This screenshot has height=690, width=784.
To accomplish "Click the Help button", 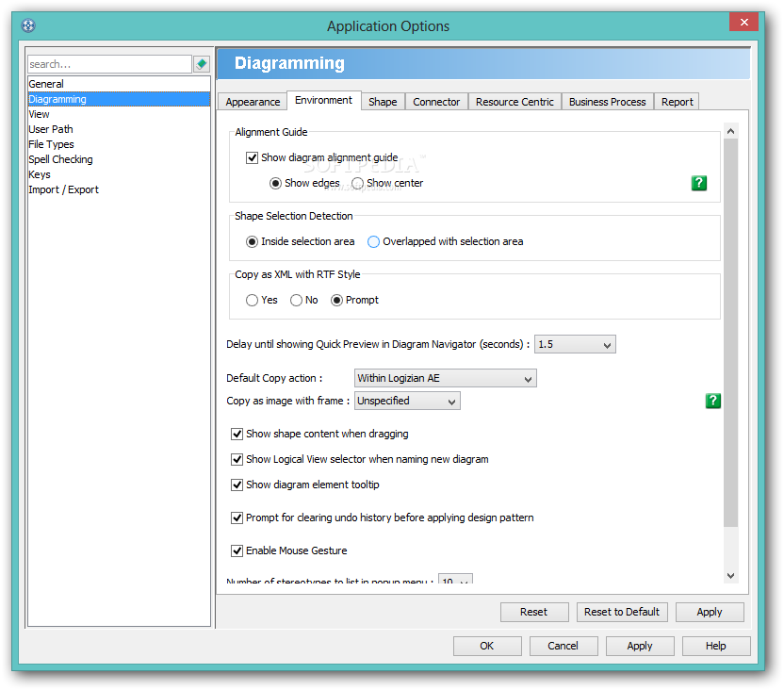I will tap(716, 646).
